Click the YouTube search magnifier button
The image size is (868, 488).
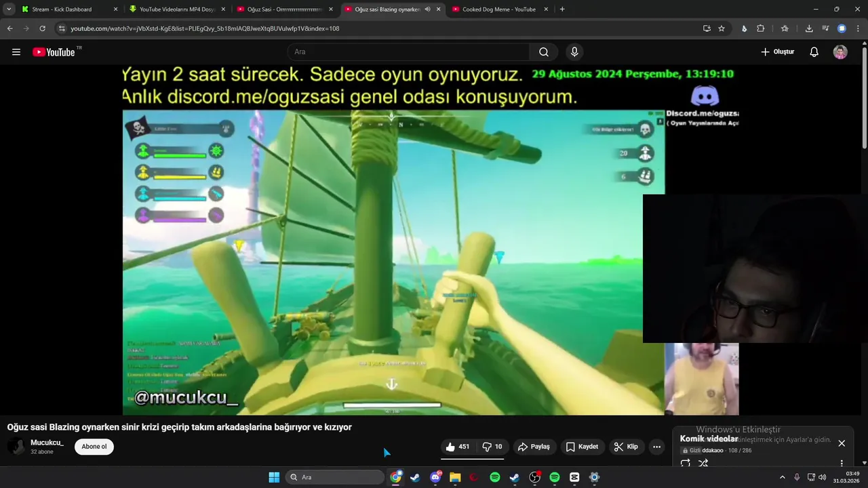[544, 52]
